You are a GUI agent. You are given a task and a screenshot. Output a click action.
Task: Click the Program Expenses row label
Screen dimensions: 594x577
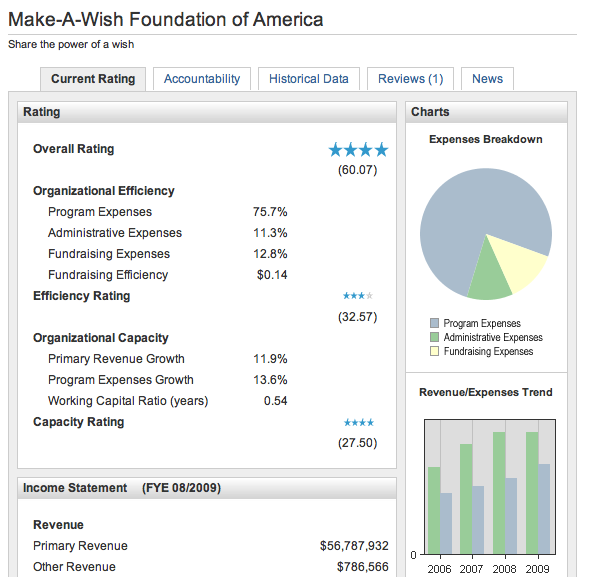100,212
